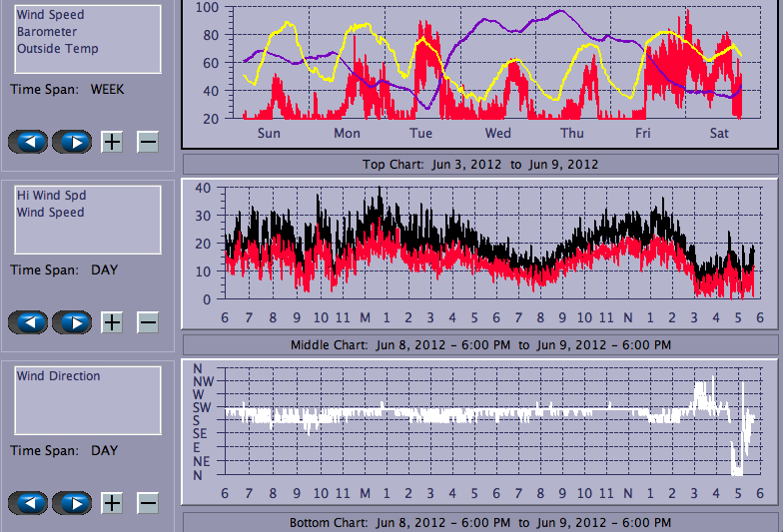Click bottom chart forward arrow button
This screenshot has width=783, height=532.
click(72, 503)
